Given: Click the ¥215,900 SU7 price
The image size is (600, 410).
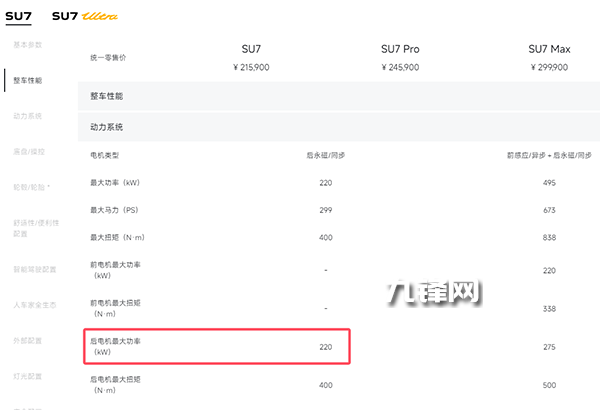Looking at the screenshot, I should [x=251, y=67].
